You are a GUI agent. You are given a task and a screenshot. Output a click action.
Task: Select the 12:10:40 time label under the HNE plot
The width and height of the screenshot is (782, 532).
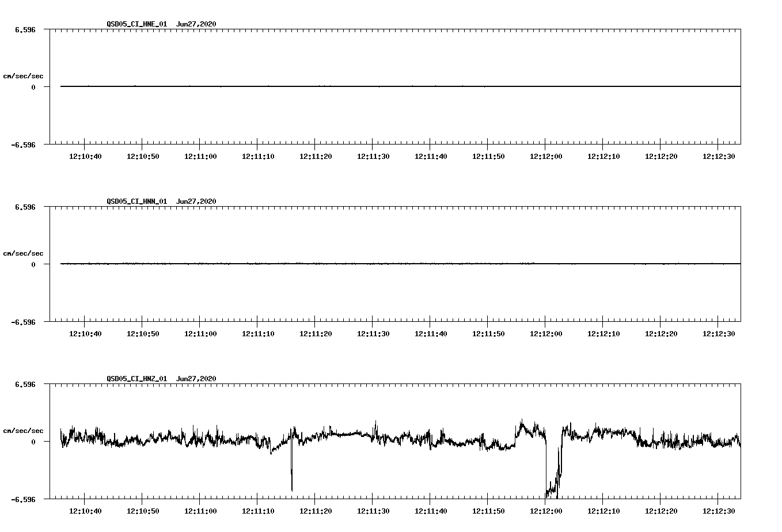(85, 157)
